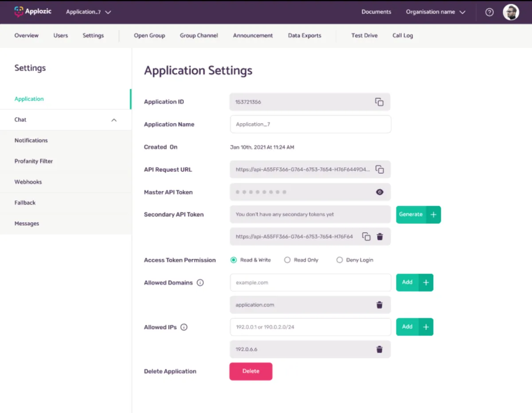Add the allowed domain
This screenshot has height=413, width=532.
click(x=415, y=282)
